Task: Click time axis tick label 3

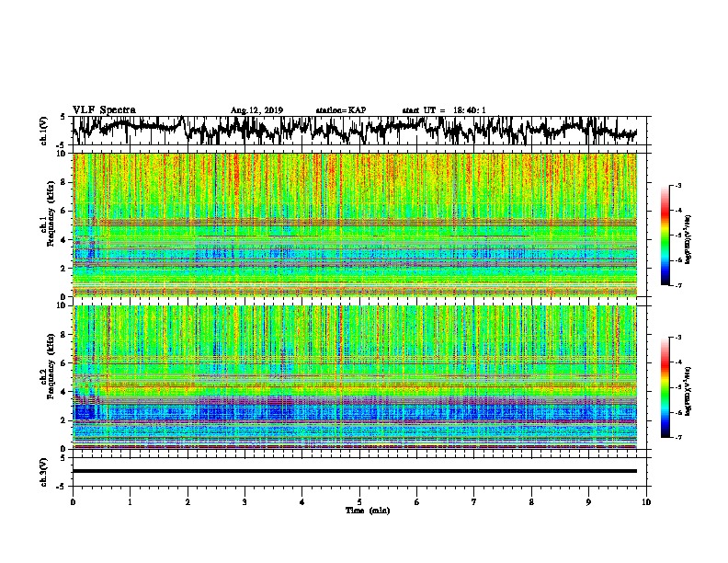Action: (245, 502)
